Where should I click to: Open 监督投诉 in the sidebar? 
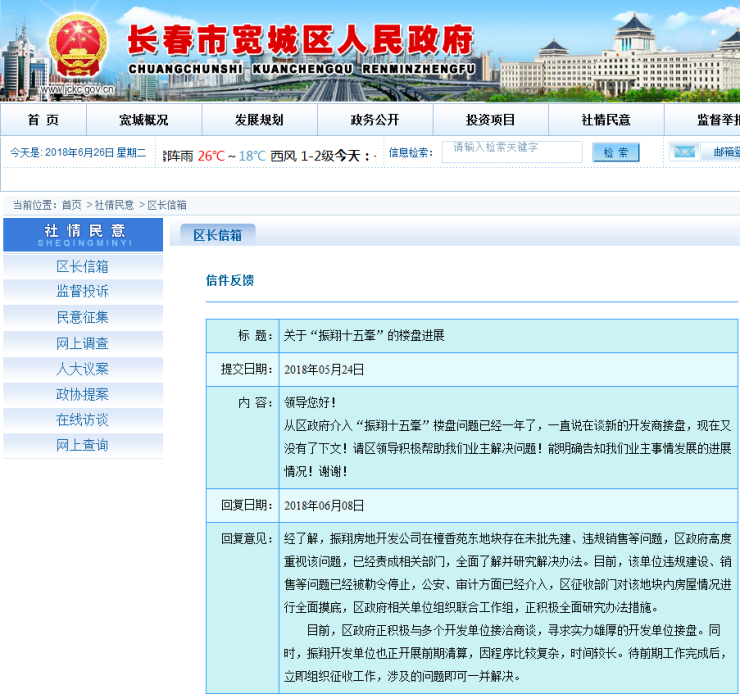[82, 291]
